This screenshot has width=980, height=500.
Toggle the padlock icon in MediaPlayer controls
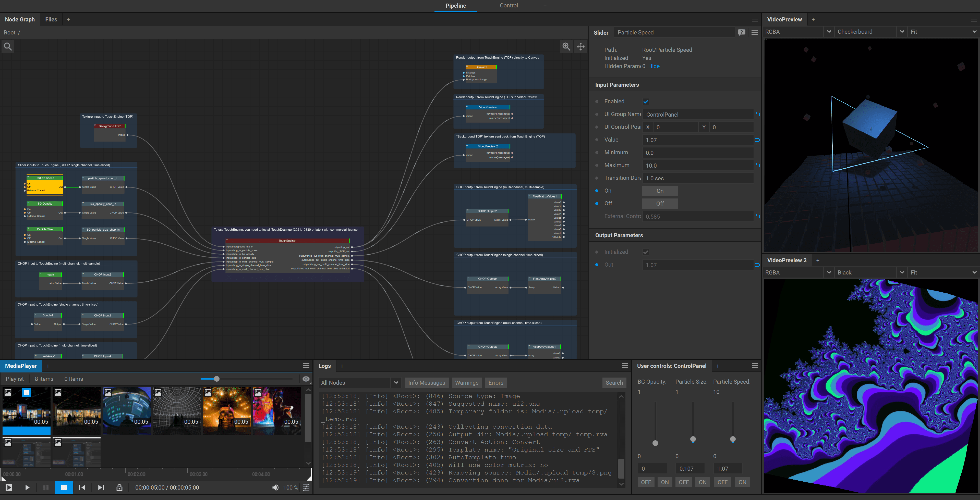[x=119, y=487]
